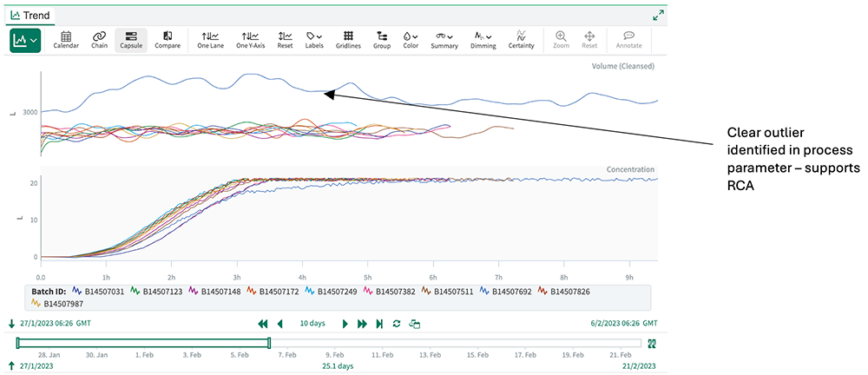This screenshot has width=868, height=375.
Task: Open the Compare view
Action: (x=168, y=41)
